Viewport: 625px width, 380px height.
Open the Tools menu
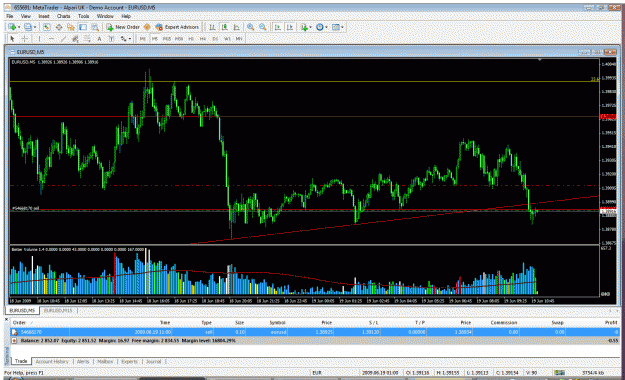83,16
